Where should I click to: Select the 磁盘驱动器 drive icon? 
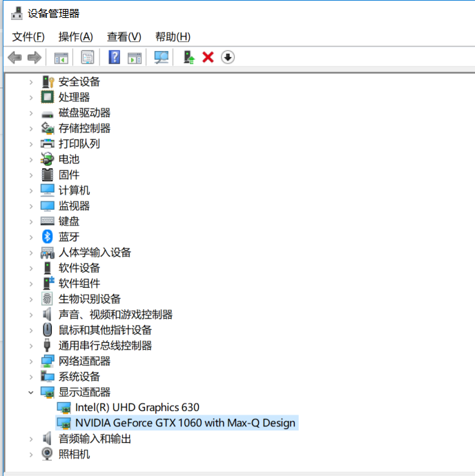pyautogui.click(x=48, y=114)
